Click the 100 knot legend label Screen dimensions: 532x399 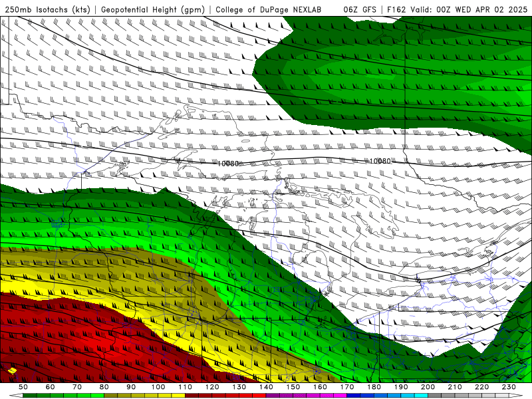click(158, 387)
